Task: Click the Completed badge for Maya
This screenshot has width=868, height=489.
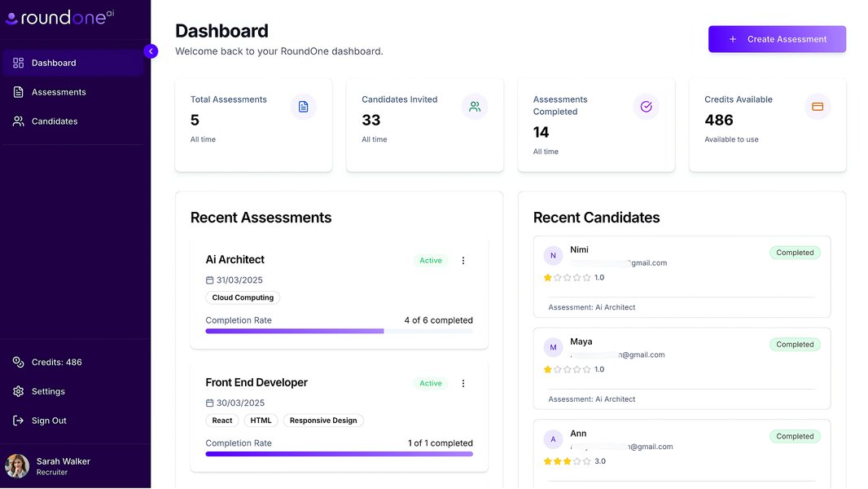Action: (795, 345)
